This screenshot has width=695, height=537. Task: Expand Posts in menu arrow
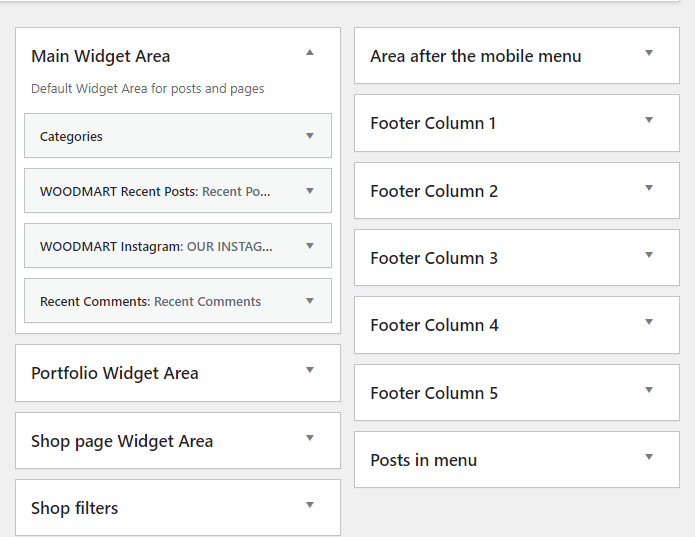pyautogui.click(x=649, y=457)
